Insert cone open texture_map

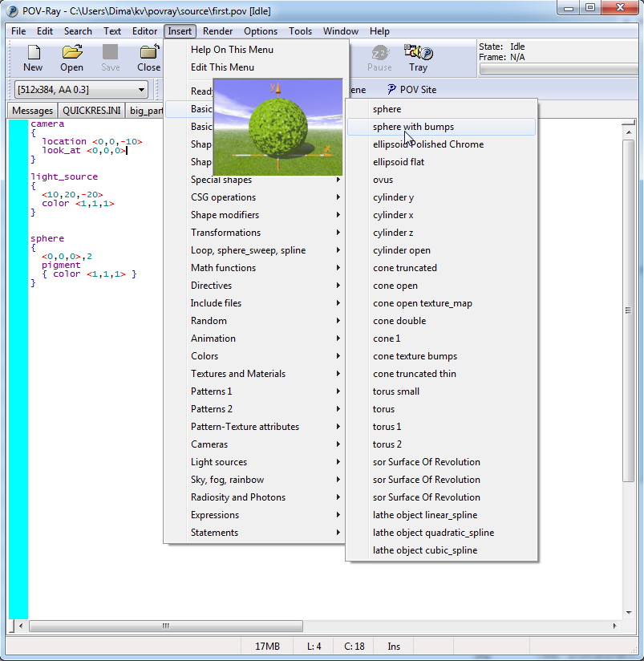coord(441,303)
